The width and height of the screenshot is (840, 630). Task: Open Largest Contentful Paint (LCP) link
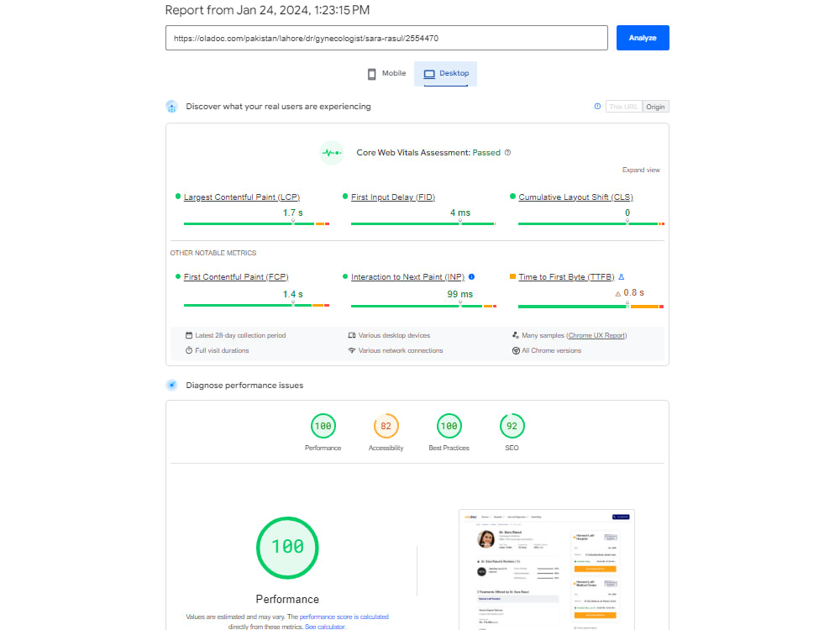coord(242,197)
